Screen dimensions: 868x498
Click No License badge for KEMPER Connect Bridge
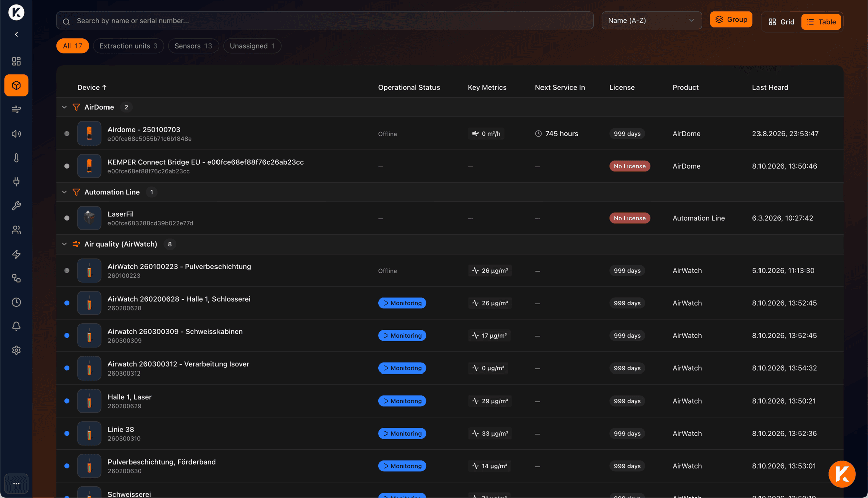coord(630,166)
